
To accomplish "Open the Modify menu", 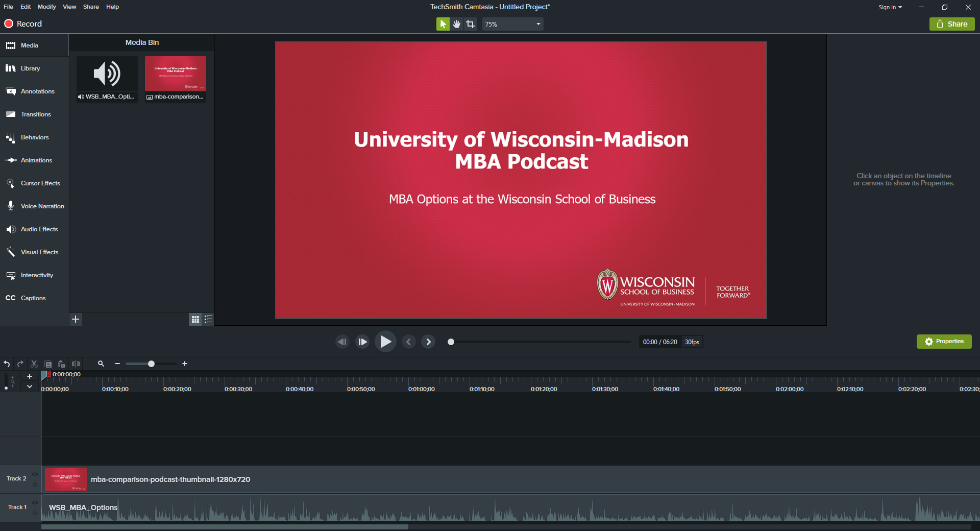I will click(x=46, y=7).
